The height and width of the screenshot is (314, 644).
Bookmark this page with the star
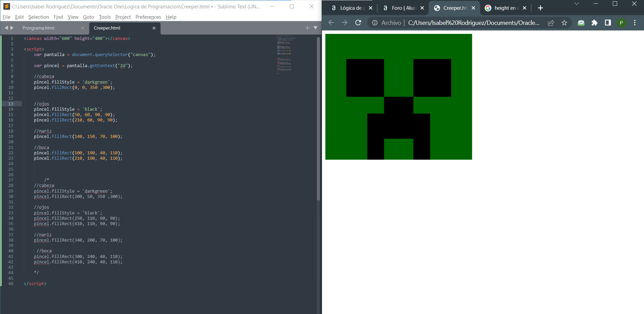tap(564, 23)
